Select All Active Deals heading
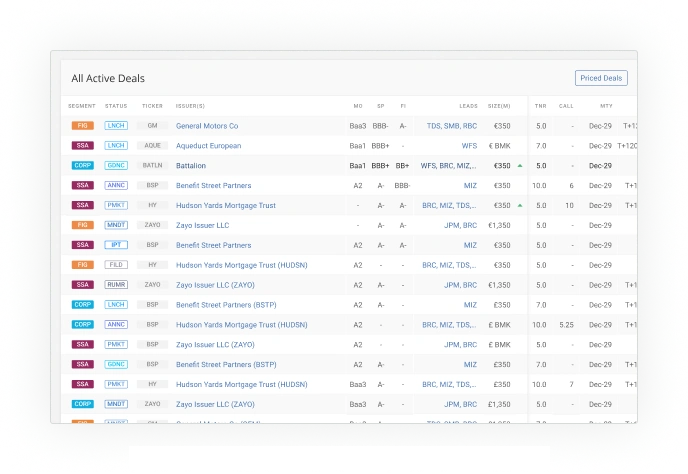 coord(108,78)
